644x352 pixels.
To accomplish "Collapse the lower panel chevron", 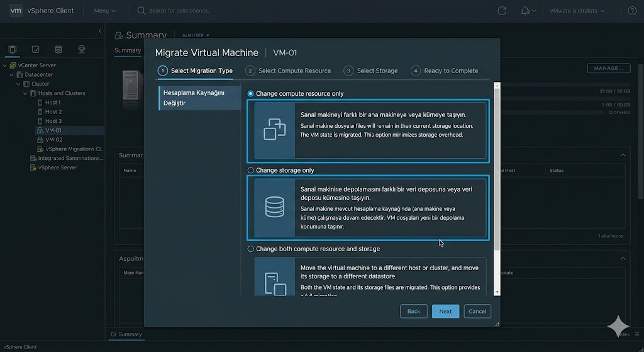I will pyautogui.click(x=623, y=258).
